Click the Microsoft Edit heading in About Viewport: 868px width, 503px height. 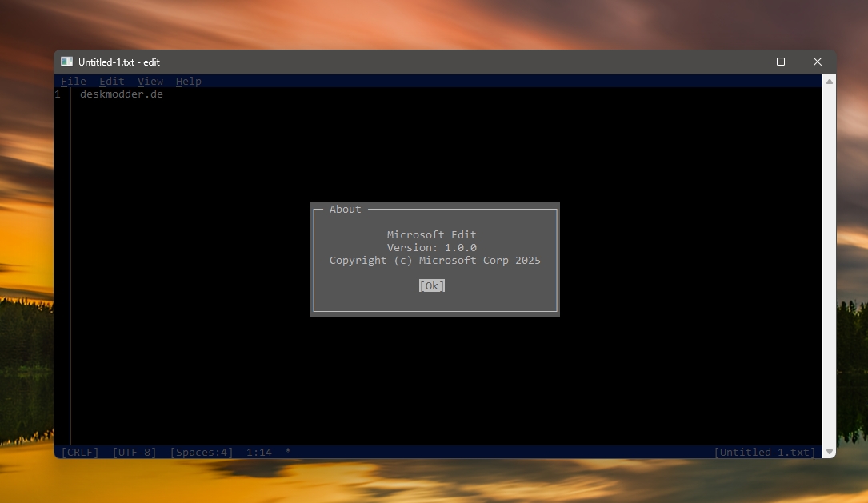(x=432, y=234)
